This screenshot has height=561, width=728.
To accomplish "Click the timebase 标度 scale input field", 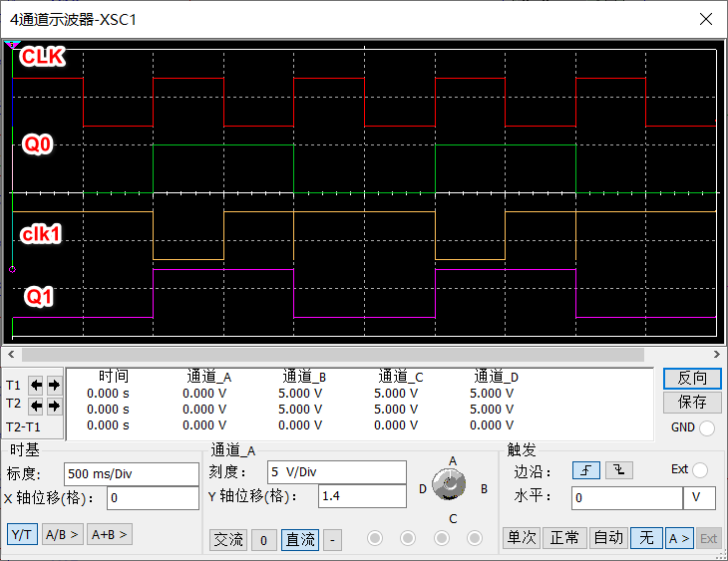I will (x=131, y=473).
